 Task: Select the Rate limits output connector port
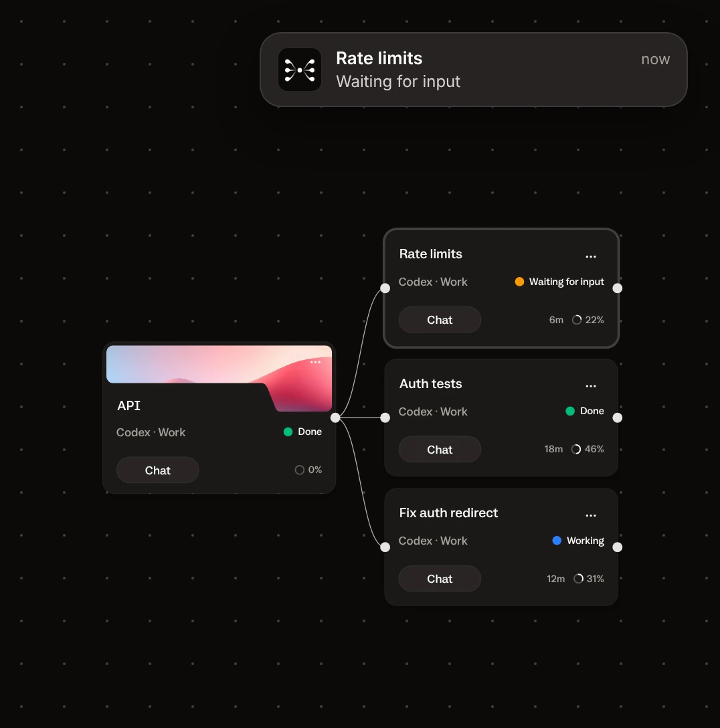[x=618, y=288]
